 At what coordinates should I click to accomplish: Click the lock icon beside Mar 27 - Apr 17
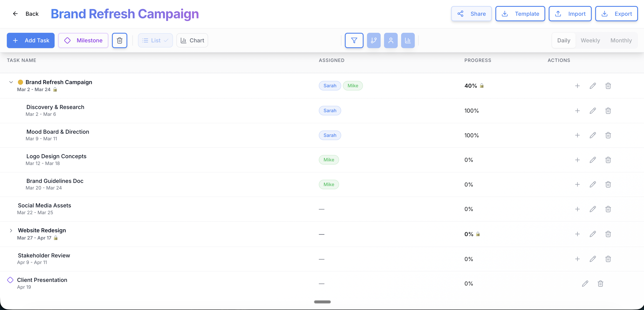click(x=56, y=238)
